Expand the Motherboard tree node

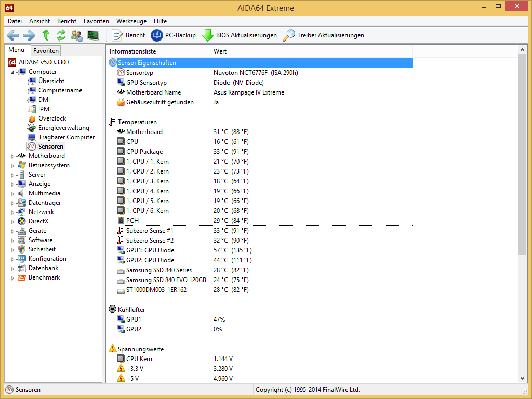click(12, 156)
